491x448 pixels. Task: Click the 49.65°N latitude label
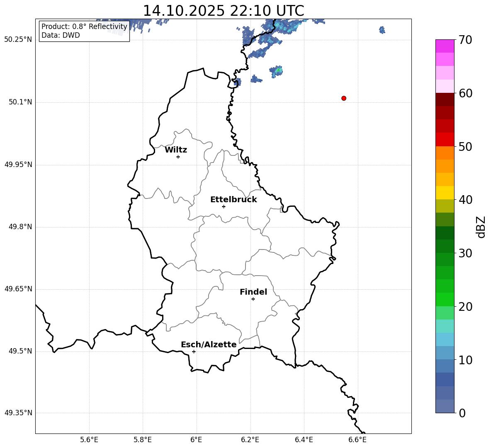click(18, 289)
